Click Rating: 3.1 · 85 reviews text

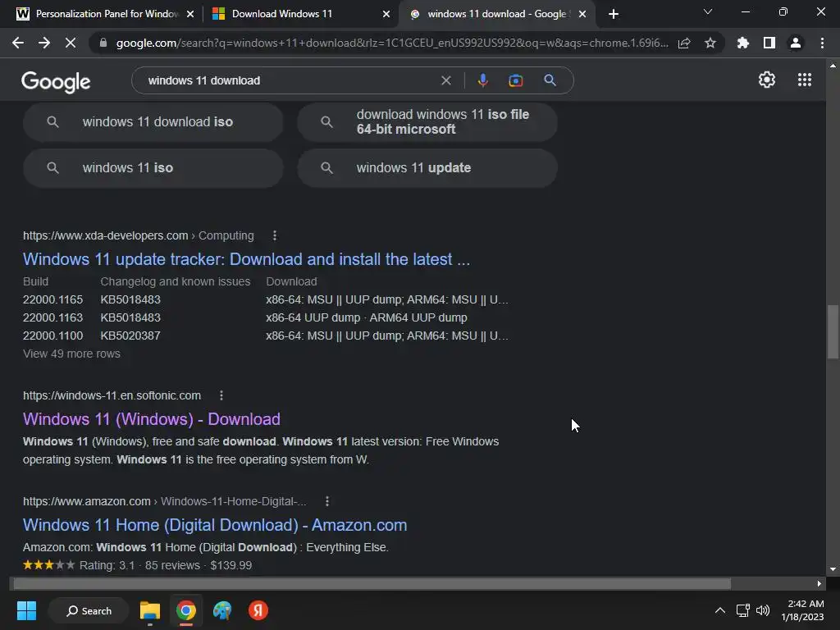[x=139, y=565]
